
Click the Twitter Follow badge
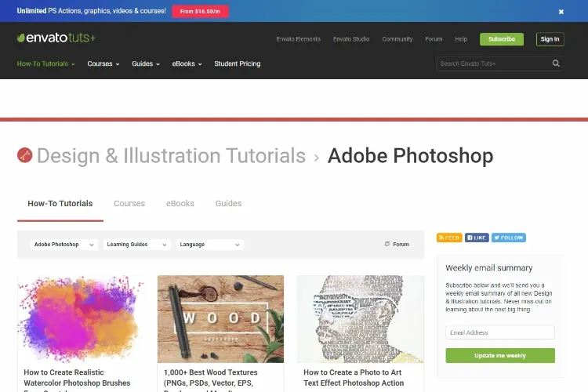coord(509,238)
